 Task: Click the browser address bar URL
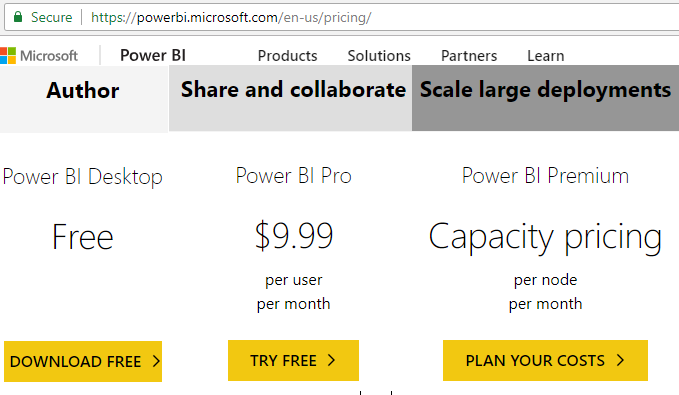click(231, 17)
